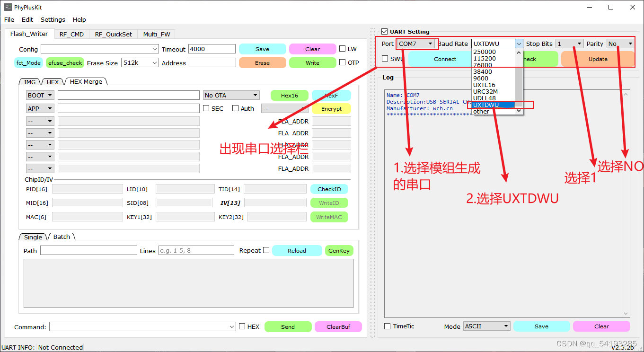Click the pink Clear button near LW

tap(312, 49)
